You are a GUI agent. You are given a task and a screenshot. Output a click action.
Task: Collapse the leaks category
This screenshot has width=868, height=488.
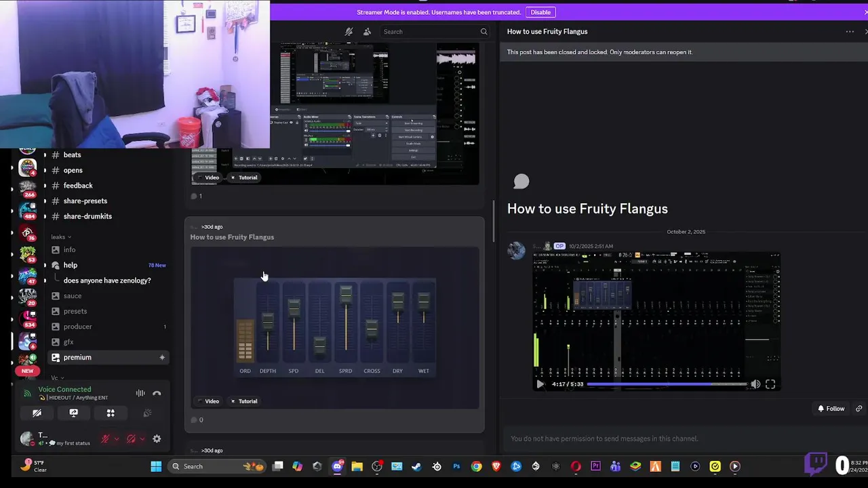click(60, 237)
